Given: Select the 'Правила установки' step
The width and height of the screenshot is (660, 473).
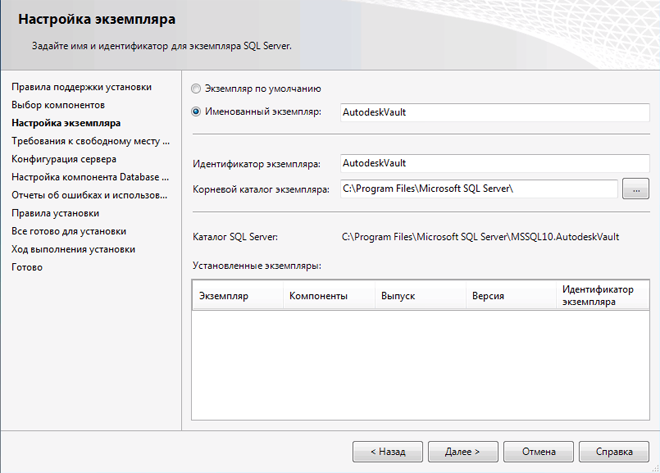Looking at the screenshot, I should (x=56, y=213).
